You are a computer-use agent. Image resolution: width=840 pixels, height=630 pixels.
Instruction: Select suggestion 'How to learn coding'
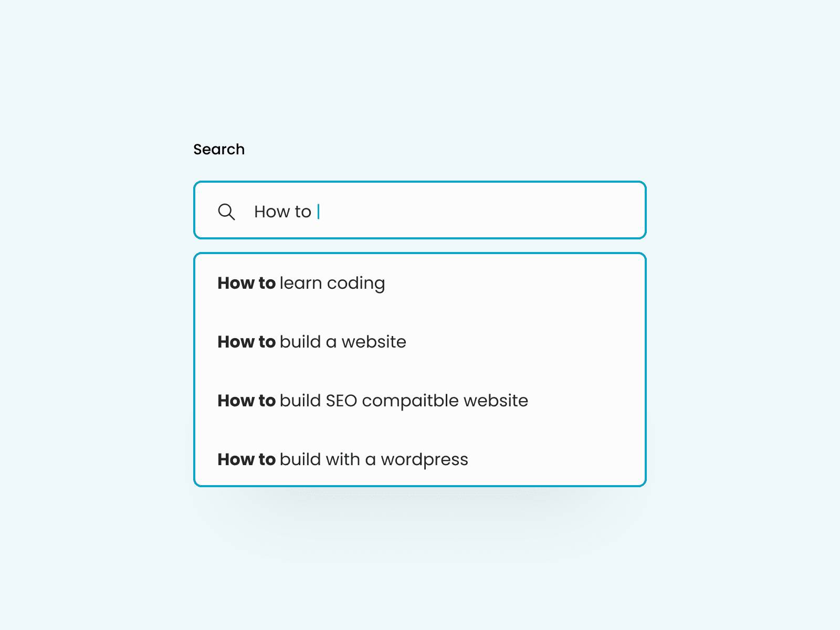pyautogui.click(x=301, y=283)
